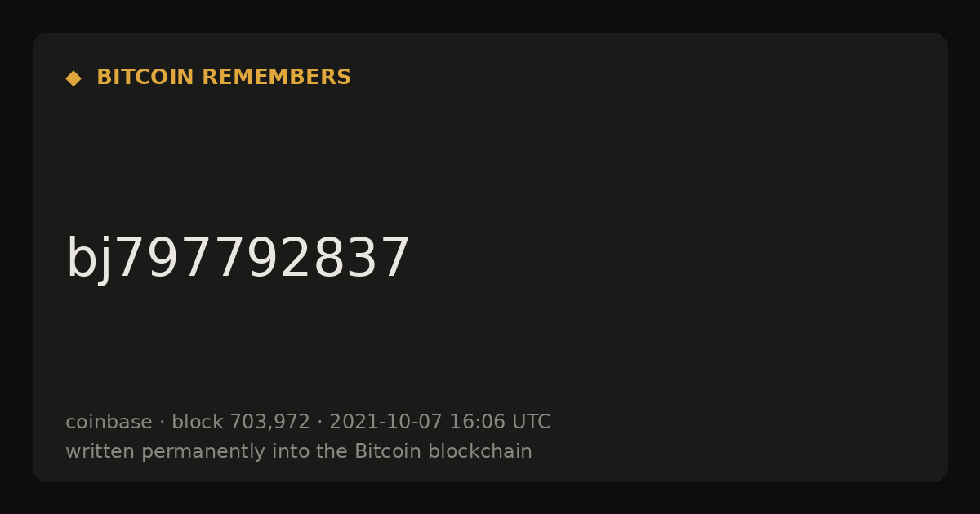The width and height of the screenshot is (980, 514).
Task: Click the orange diamond icon
Action: (x=73, y=78)
